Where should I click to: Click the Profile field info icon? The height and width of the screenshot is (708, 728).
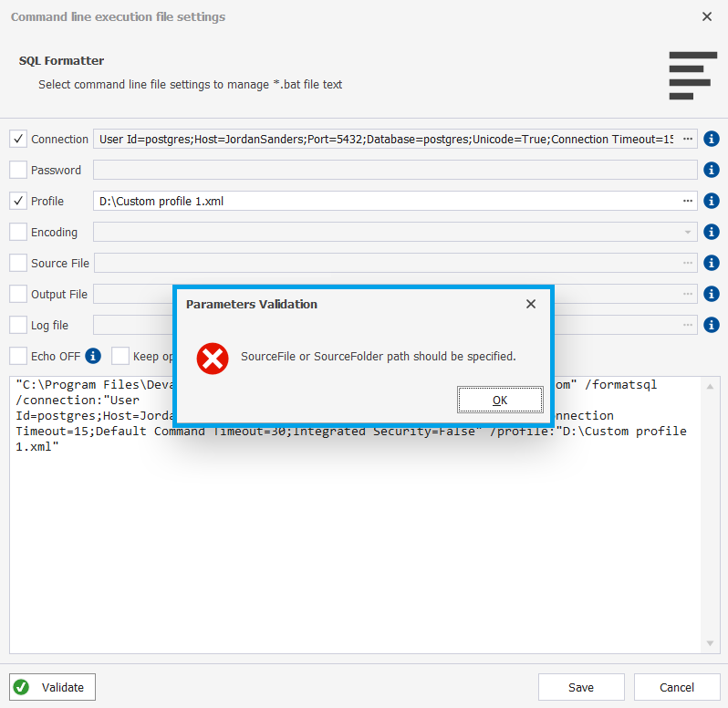(x=712, y=201)
